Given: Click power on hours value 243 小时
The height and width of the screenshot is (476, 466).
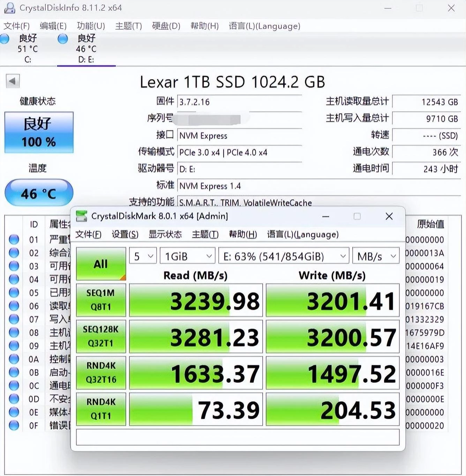Looking at the screenshot, I should 427,169.
